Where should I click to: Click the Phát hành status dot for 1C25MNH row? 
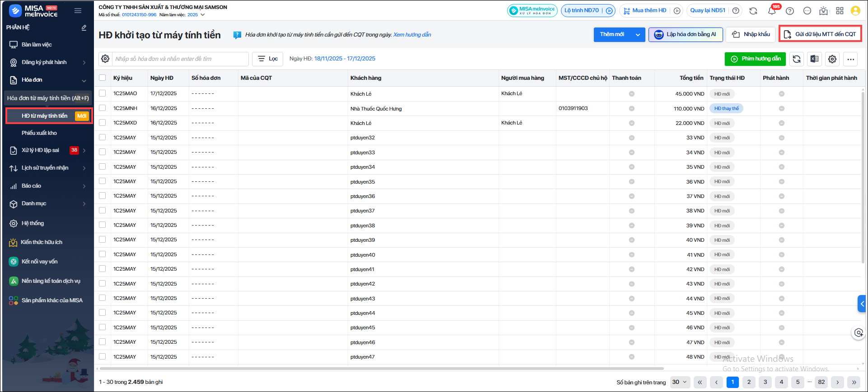tap(782, 108)
